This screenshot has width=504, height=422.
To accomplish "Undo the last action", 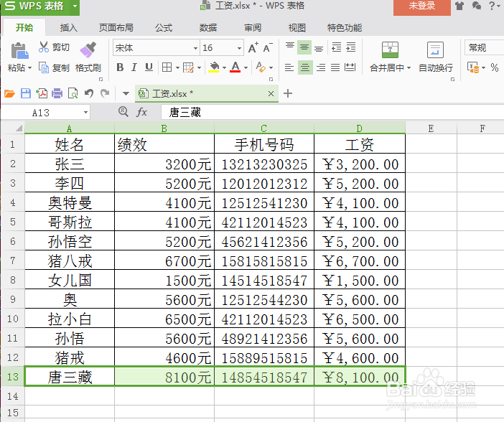I will pyautogui.click(x=89, y=93).
